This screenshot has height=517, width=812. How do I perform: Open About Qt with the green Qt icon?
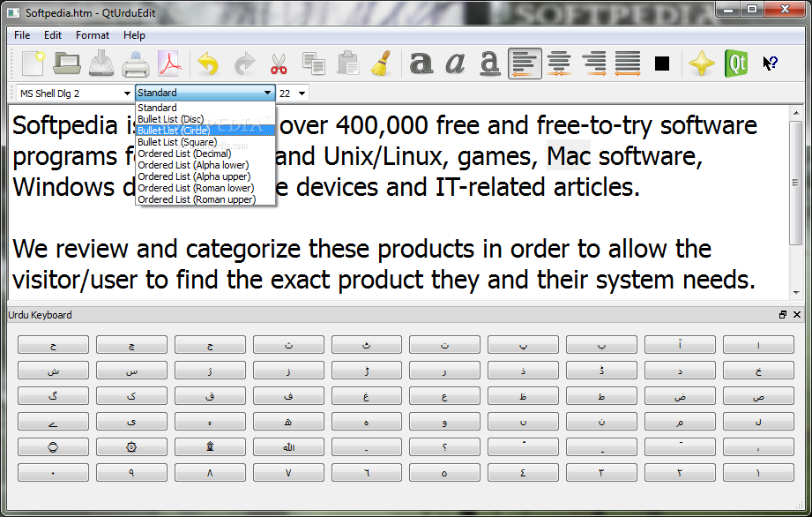point(736,64)
